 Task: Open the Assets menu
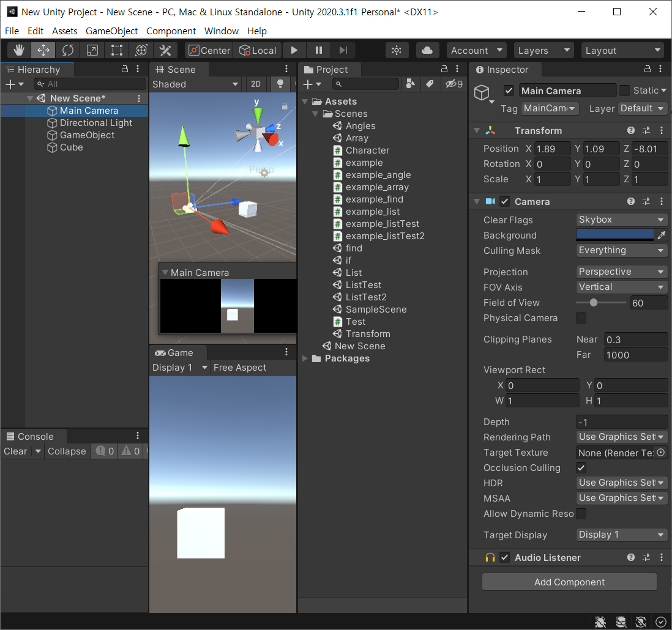coord(65,31)
